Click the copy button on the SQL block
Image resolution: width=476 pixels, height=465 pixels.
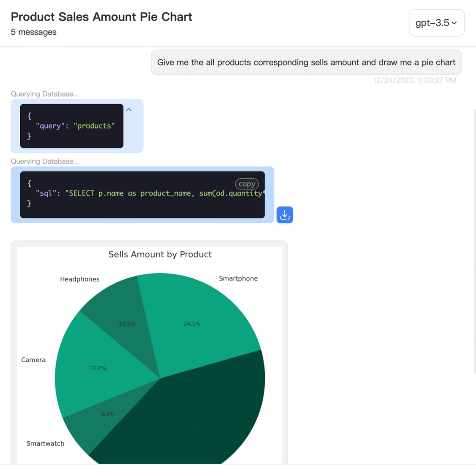247,184
